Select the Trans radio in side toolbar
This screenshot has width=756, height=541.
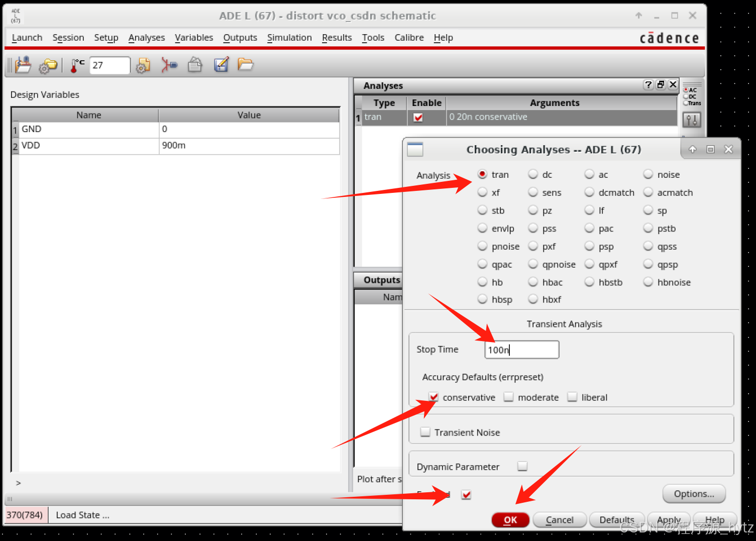686,103
